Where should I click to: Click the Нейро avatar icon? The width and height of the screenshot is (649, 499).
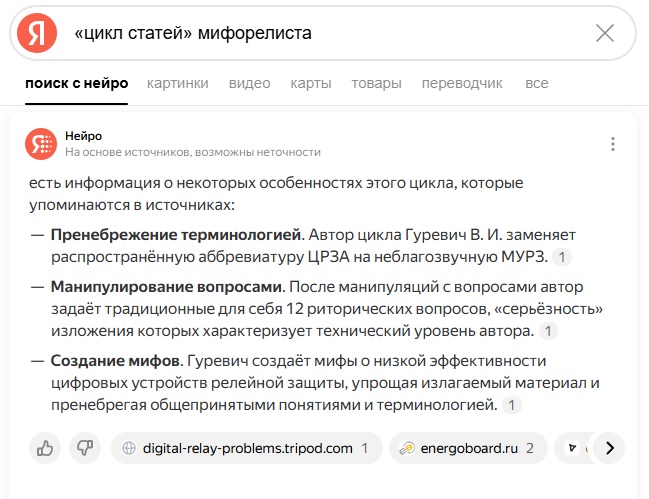[x=41, y=144]
